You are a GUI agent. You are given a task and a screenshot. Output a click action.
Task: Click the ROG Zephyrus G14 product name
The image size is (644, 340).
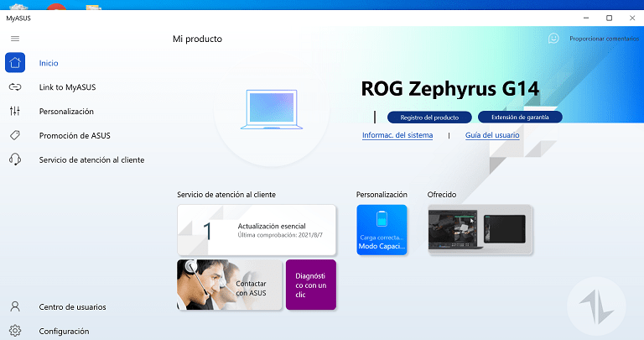point(449,88)
